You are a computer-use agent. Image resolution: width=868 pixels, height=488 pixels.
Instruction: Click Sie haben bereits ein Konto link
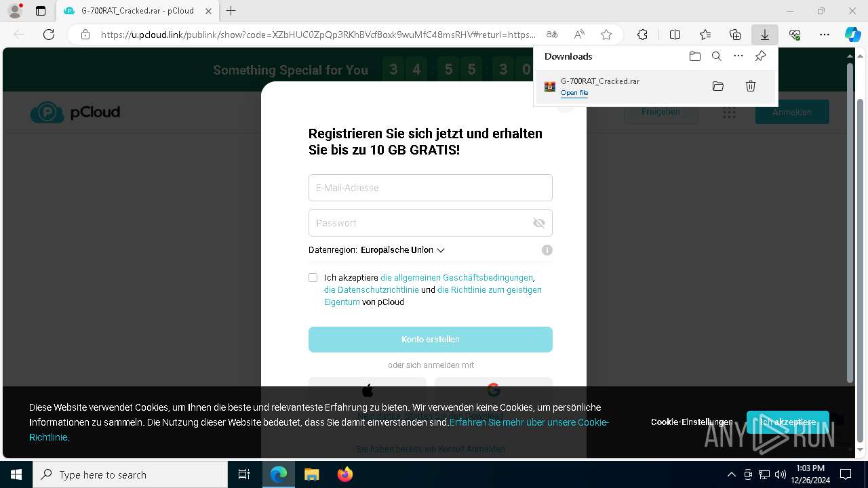pos(431,449)
